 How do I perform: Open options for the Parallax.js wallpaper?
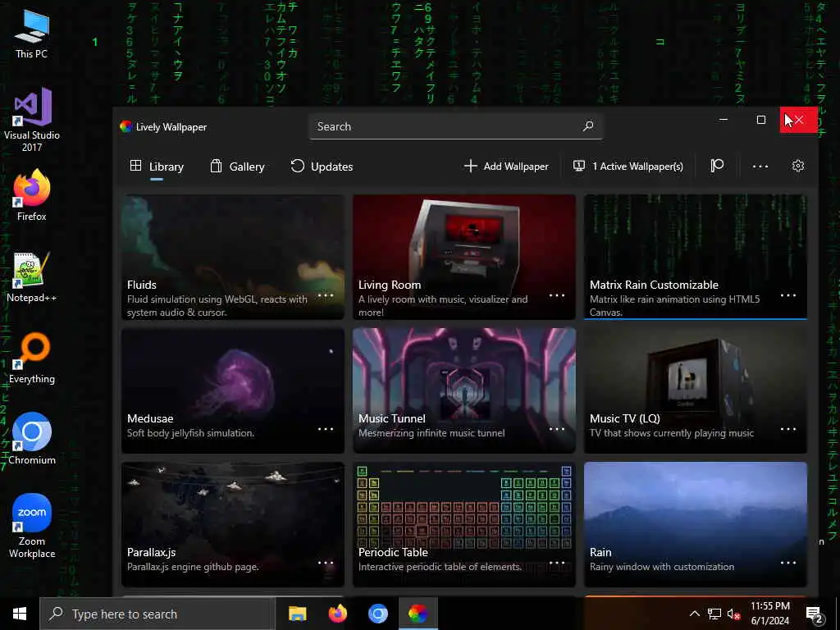click(x=326, y=563)
